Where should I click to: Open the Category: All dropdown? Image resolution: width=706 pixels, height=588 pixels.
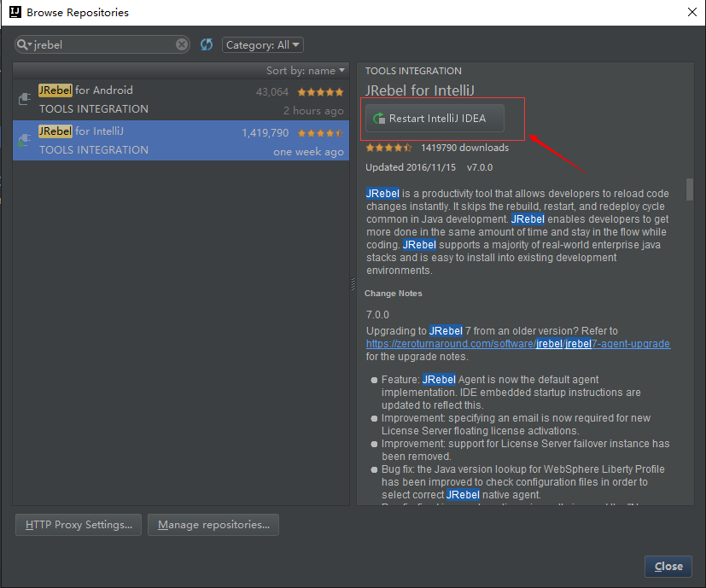(262, 45)
